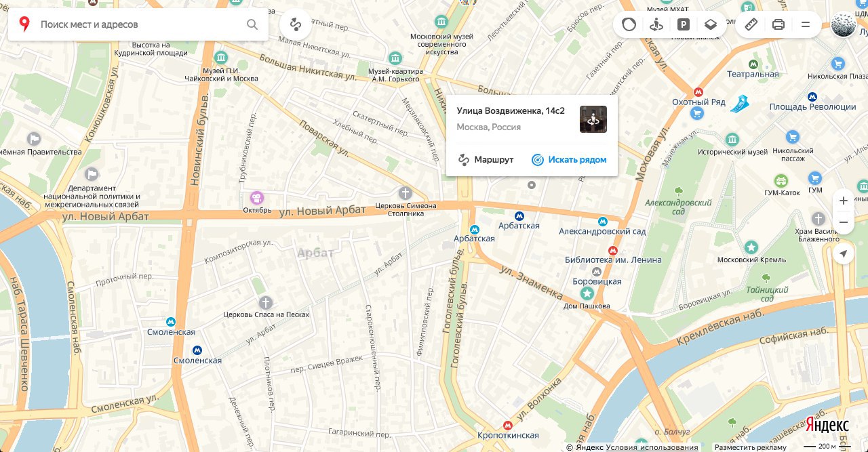
Task: Click the Исторический музей icon
Action: coord(732,140)
